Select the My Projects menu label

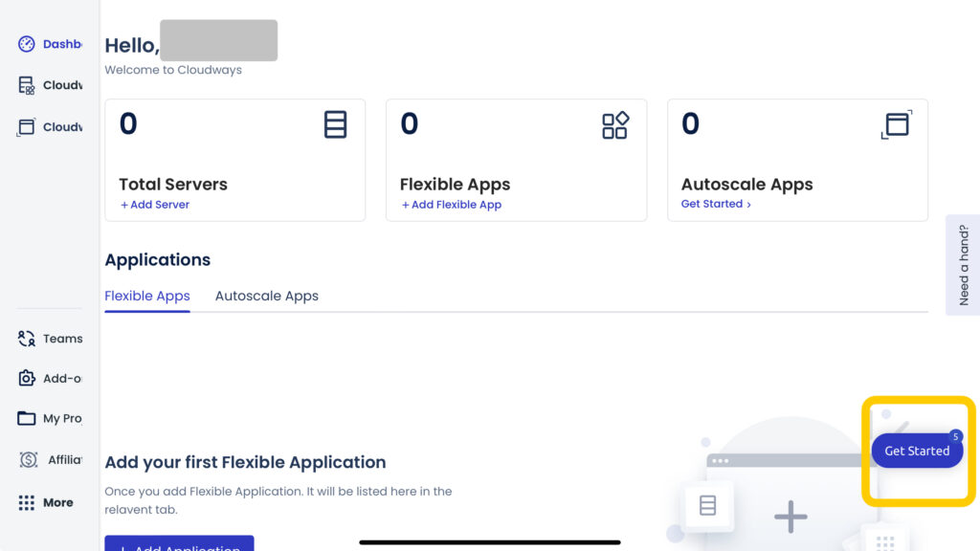(x=62, y=419)
